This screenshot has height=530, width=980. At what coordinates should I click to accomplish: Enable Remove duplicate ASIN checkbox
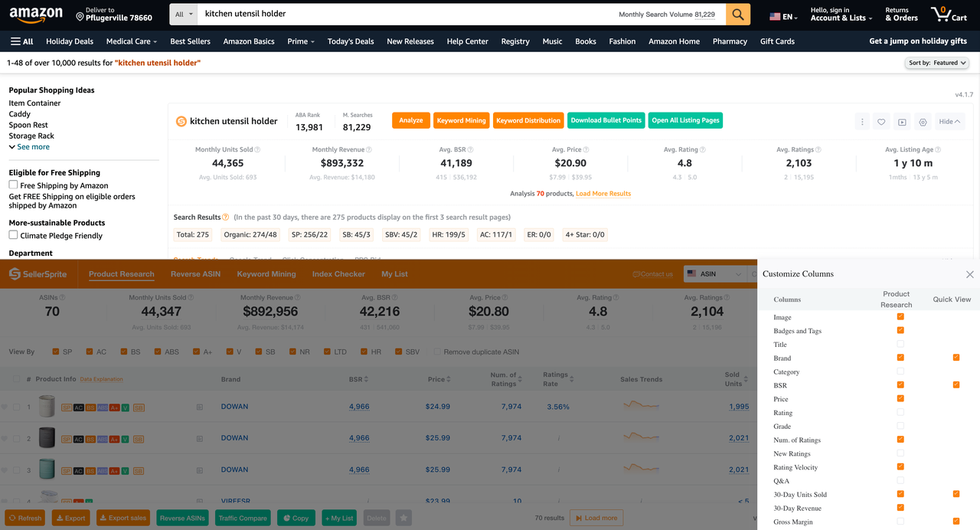click(x=437, y=352)
